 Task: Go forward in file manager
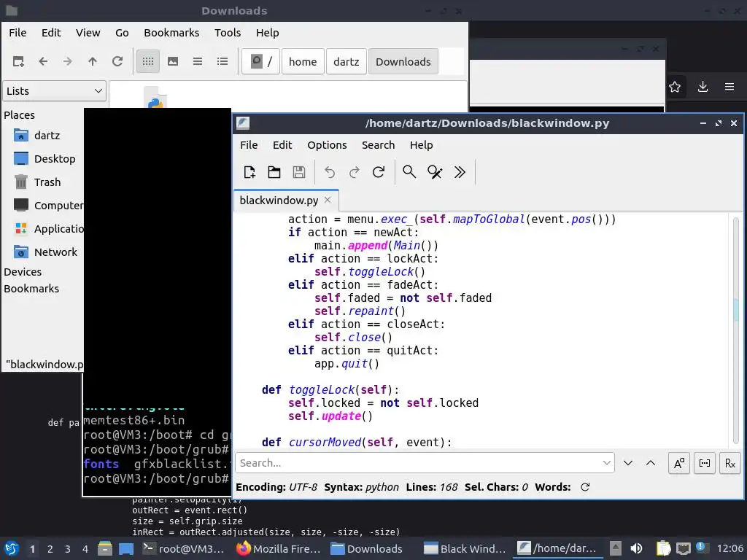tap(68, 61)
